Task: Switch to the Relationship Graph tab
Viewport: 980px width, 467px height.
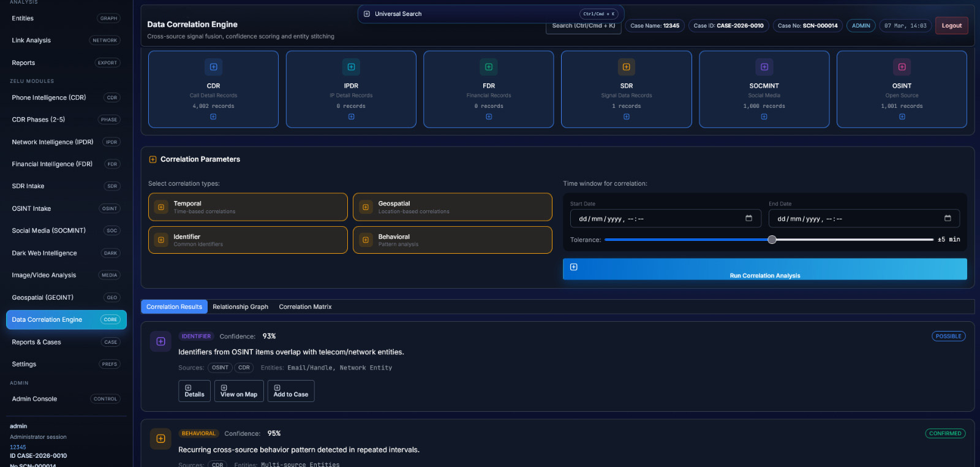Action: pyautogui.click(x=240, y=307)
